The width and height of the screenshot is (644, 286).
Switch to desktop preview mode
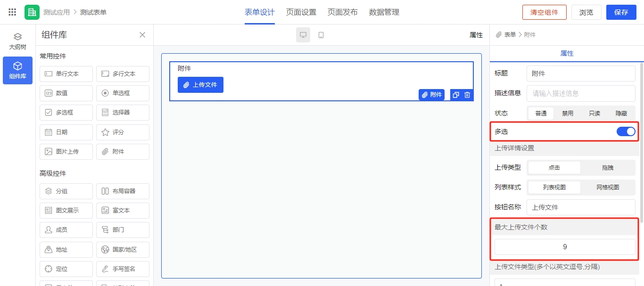coord(303,35)
